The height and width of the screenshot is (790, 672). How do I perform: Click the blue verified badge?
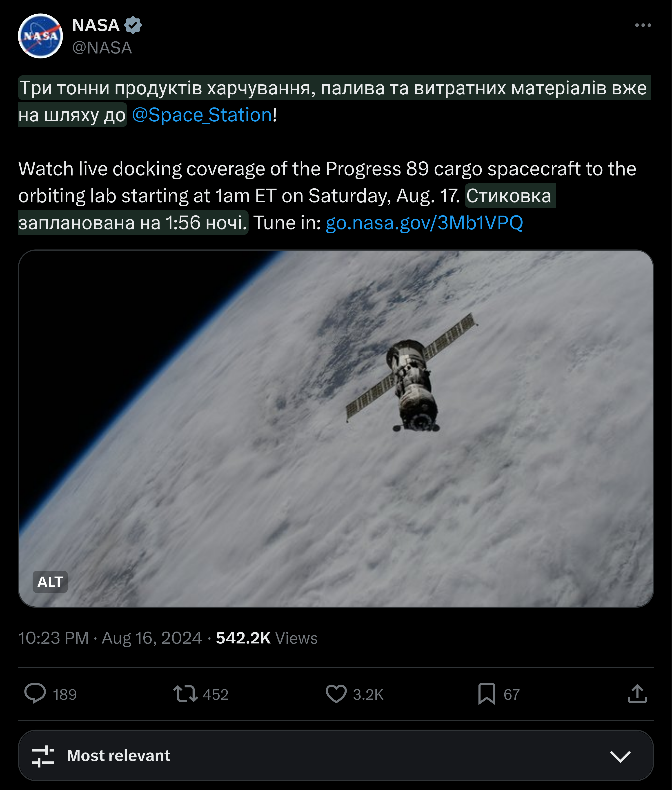133,25
